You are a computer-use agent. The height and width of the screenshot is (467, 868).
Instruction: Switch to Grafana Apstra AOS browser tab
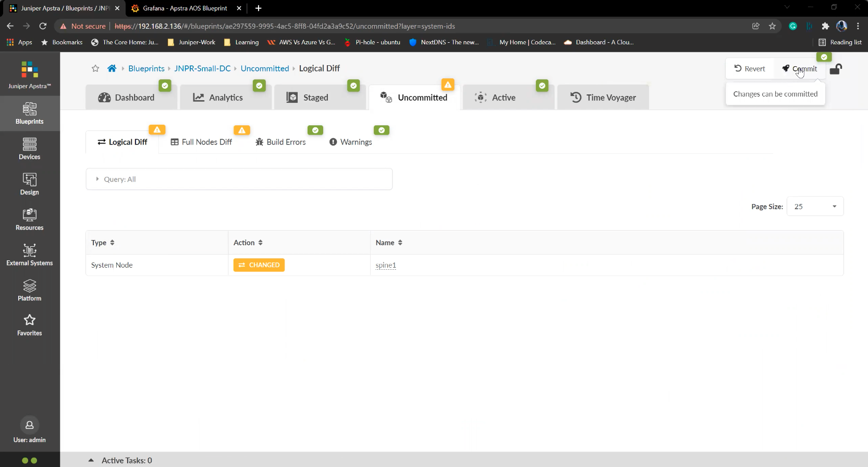[185, 8]
